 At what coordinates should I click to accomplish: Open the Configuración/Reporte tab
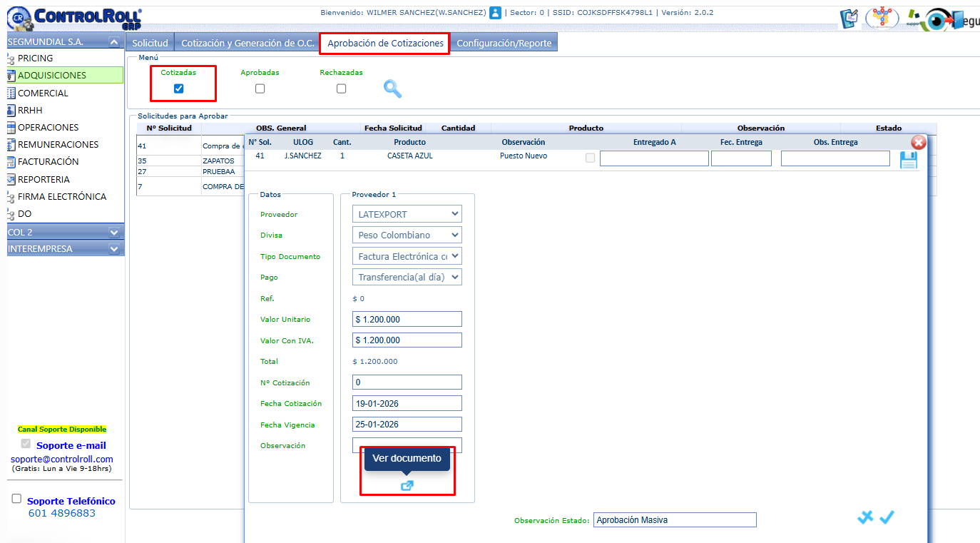point(504,44)
